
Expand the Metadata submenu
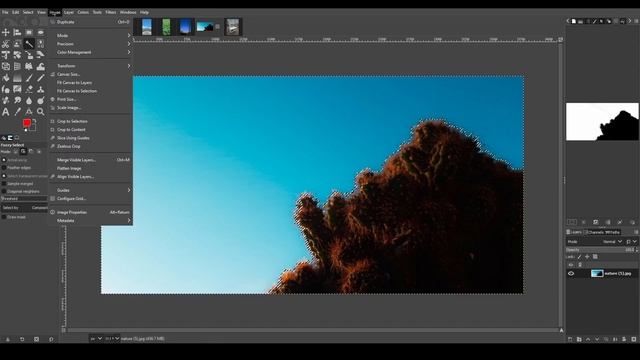pyautogui.click(x=91, y=220)
